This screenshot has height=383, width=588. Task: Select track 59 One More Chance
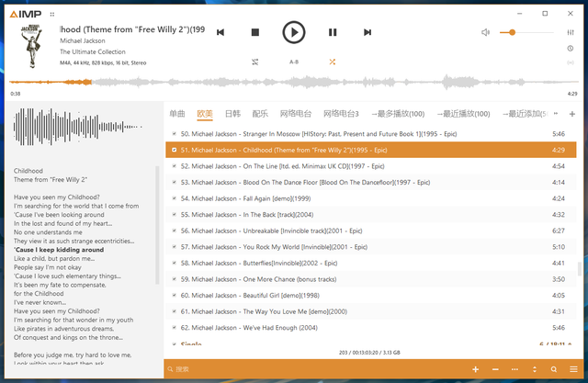pos(371,279)
